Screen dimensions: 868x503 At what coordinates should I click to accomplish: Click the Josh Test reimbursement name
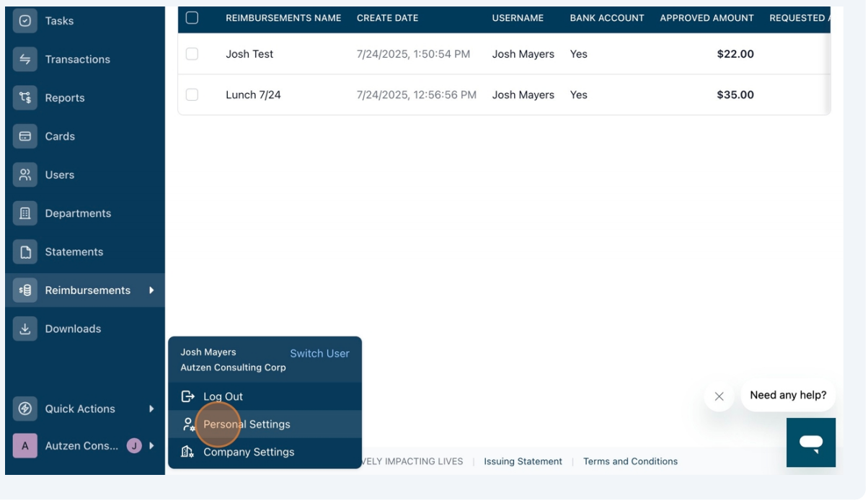(x=249, y=54)
